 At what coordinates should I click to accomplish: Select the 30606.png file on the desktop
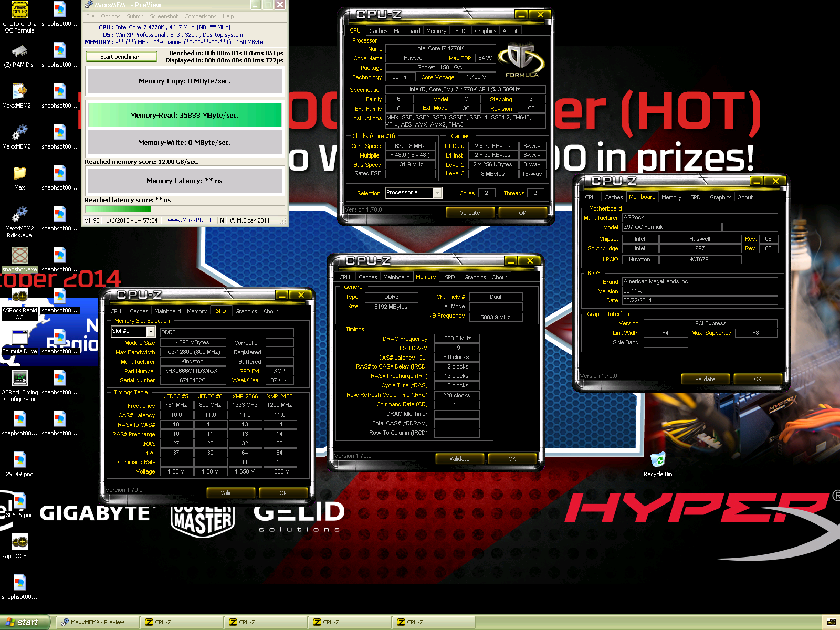[x=19, y=505]
